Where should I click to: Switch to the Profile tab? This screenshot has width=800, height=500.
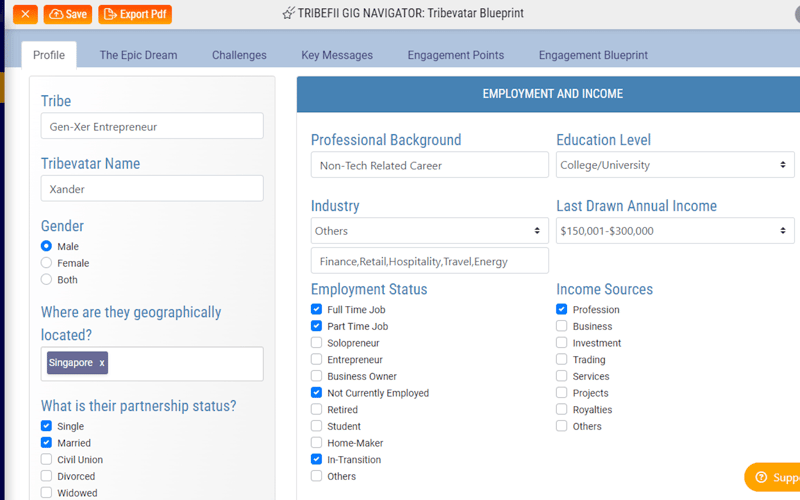coord(49,55)
